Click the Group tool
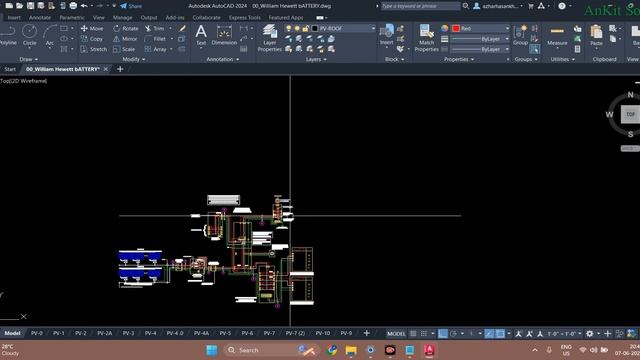The height and width of the screenshot is (360, 640). (520, 35)
